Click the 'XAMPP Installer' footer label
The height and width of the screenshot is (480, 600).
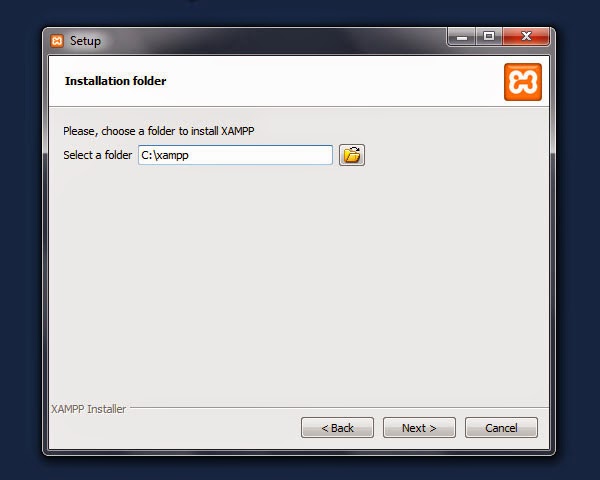click(89, 409)
